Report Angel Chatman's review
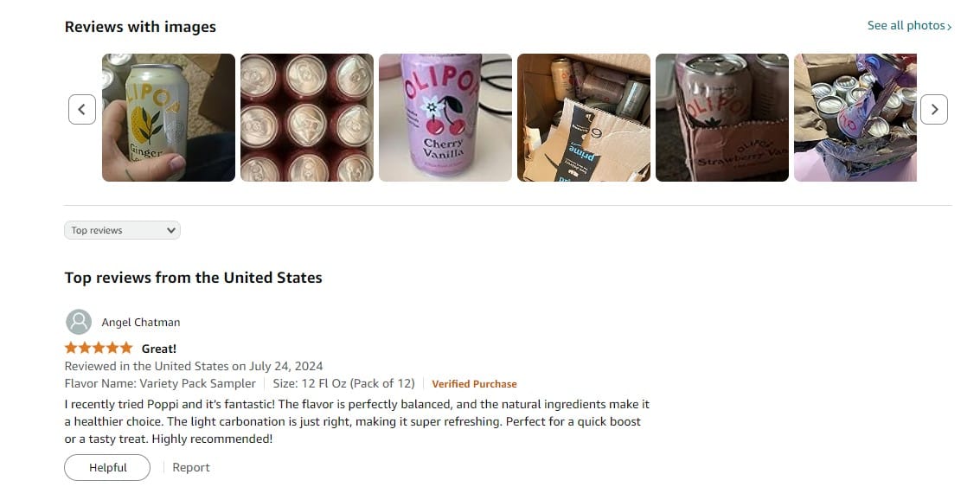980x500 pixels. (190, 467)
